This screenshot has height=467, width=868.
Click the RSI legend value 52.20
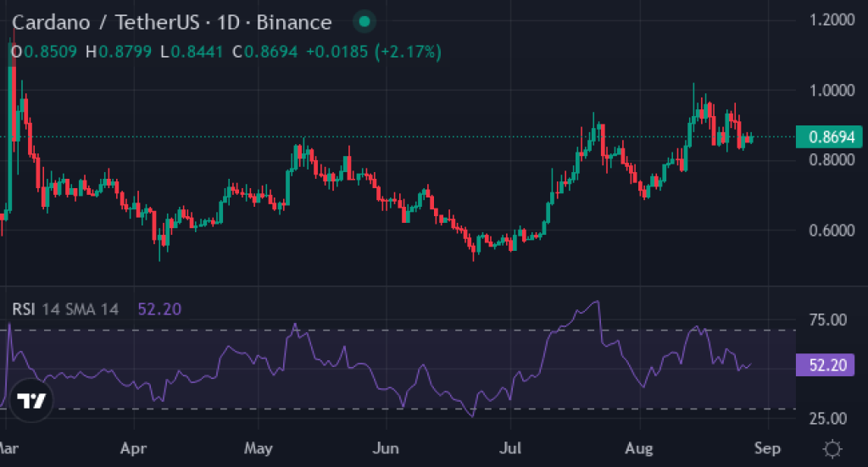coord(159,309)
